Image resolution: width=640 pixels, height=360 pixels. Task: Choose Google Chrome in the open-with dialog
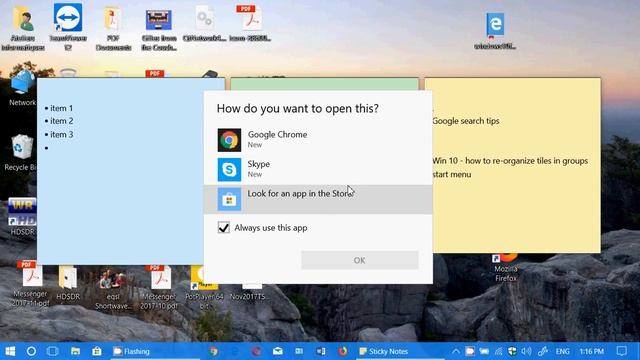pos(318,140)
